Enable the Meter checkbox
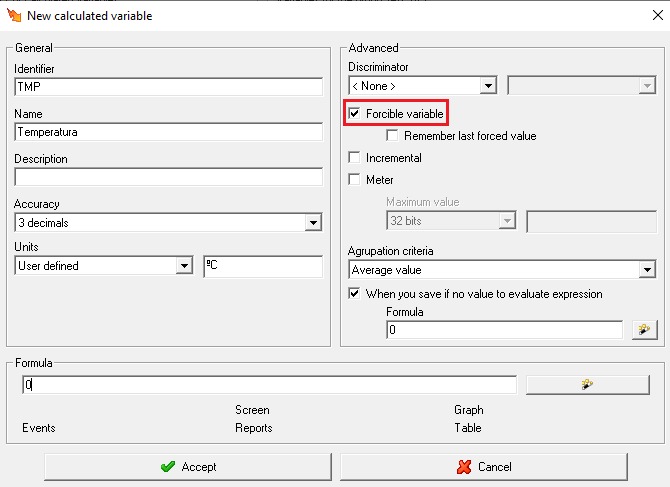Viewport: 670px width, 487px height. (354, 180)
